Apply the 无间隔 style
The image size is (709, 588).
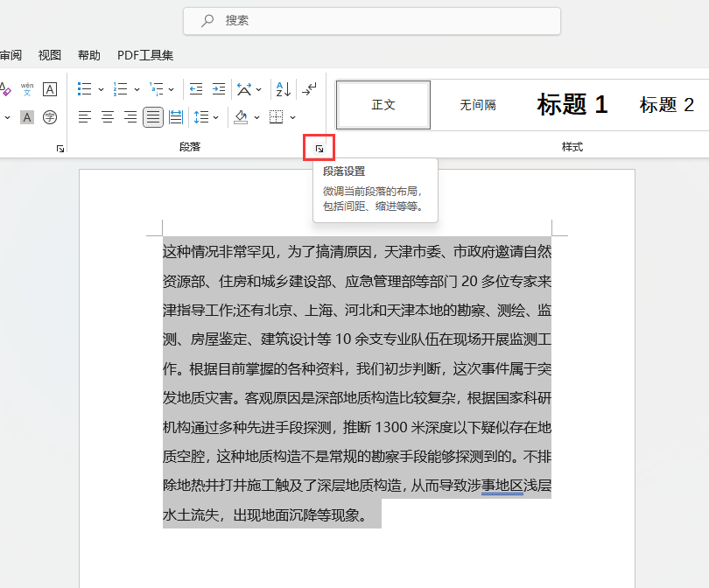(478, 105)
